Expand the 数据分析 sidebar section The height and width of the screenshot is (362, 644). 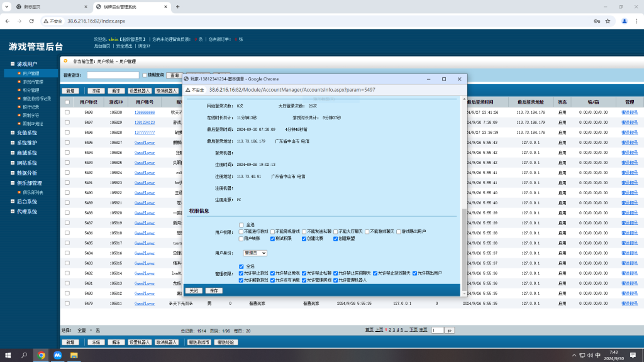click(x=26, y=173)
